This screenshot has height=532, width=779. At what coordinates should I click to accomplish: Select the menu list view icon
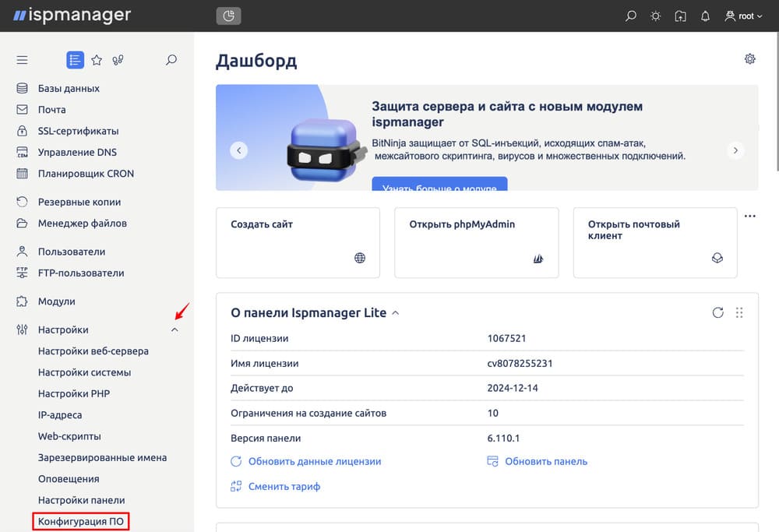point(75,60)
